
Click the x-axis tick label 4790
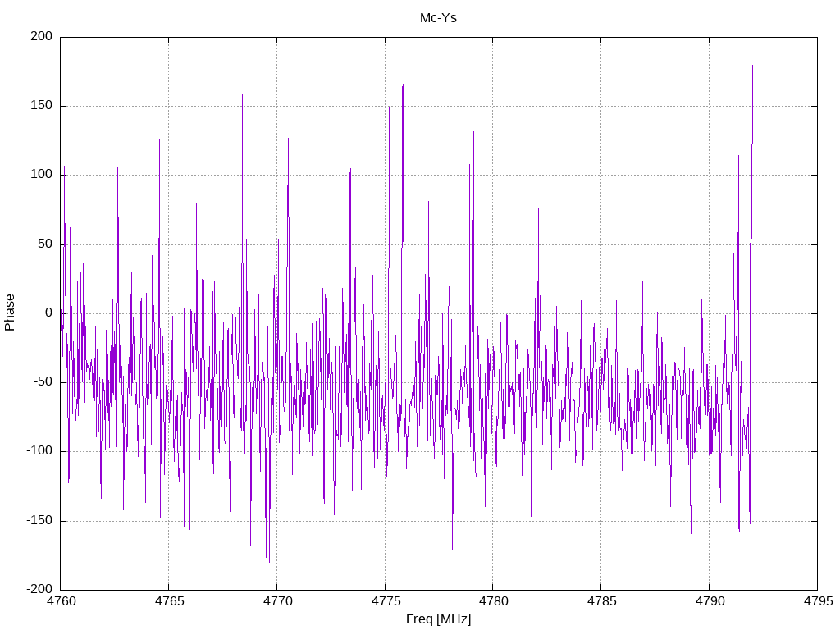pyautogui.click(x=710, y=601)
